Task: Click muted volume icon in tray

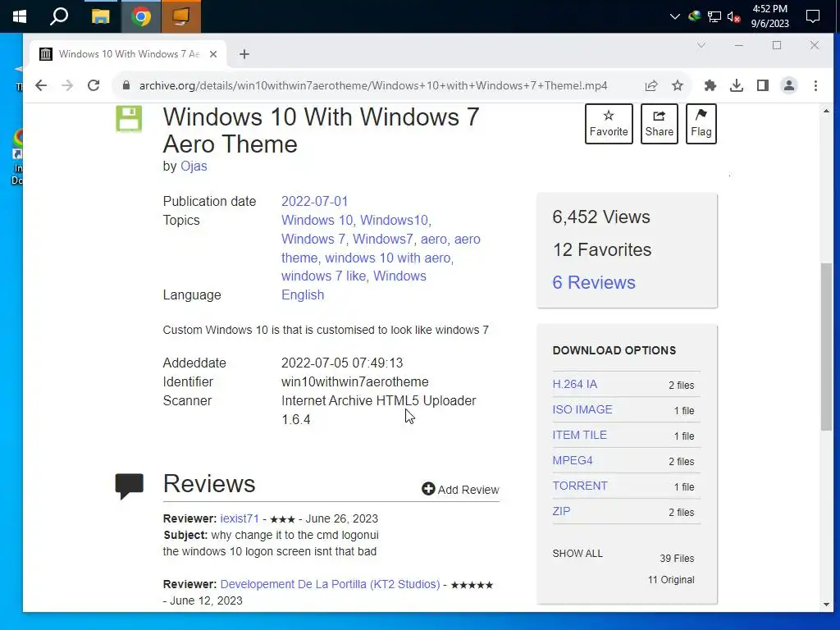Action: [733, 17]
